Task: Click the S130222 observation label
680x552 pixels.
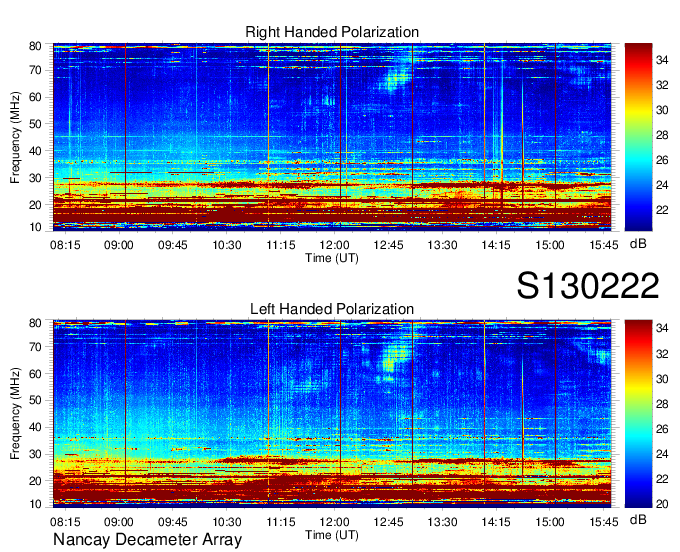Action: tap(588, 286)
